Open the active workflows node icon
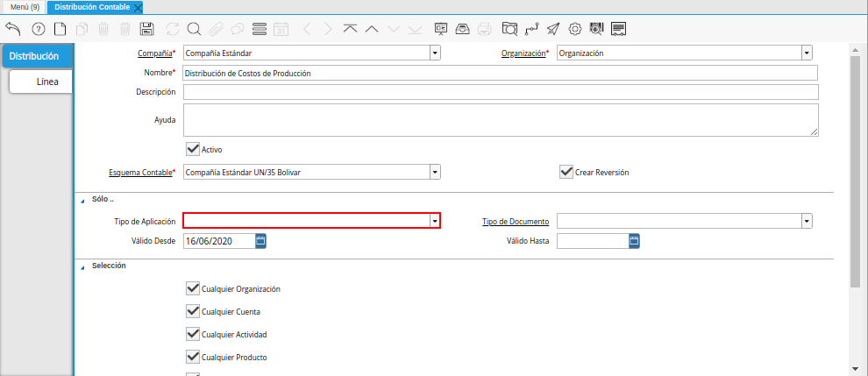The width and height of the screenshot is (868, 376). [531, 29]
